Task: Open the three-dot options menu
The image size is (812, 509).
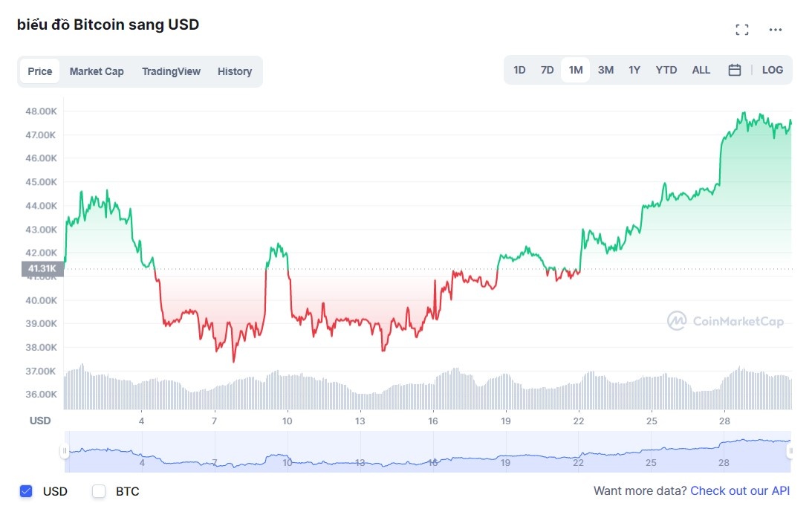Action: pos(776,30)
